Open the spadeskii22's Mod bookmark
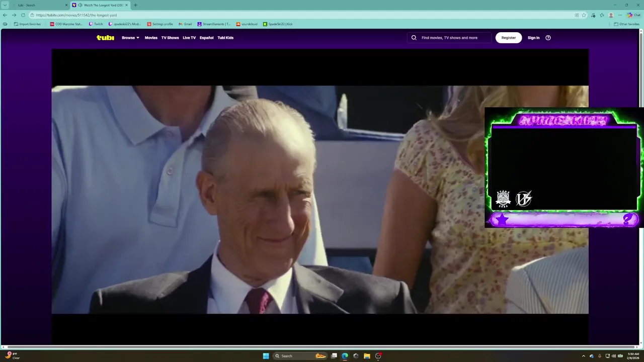 (x=125, y=24)
